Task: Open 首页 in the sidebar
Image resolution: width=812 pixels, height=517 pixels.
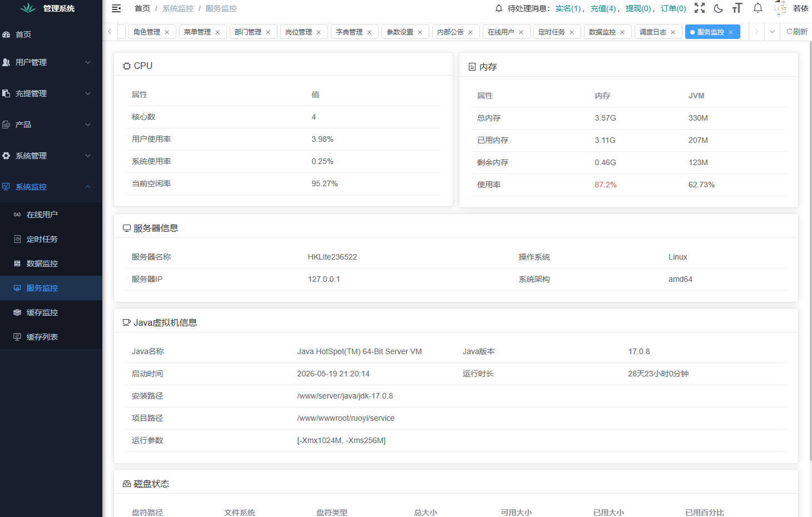Action: pyautogui.click(x=51, y=34)
